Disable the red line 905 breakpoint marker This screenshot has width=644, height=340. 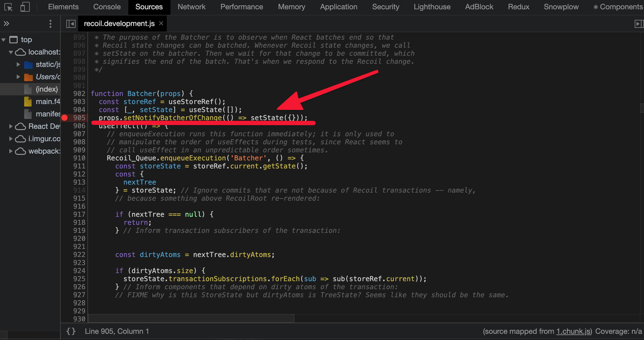(x=64, y=118)
